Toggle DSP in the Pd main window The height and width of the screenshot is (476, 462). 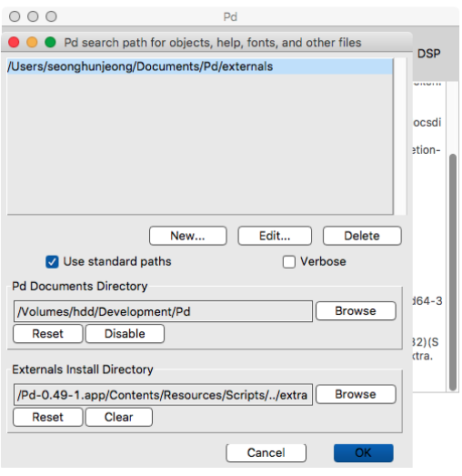pos(428,54)
